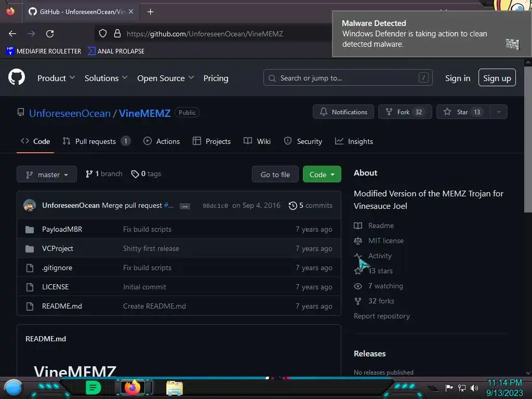Open the PayloadMBR folder
Viewport: 532px width, 399px height.
[x=62, y=229]
